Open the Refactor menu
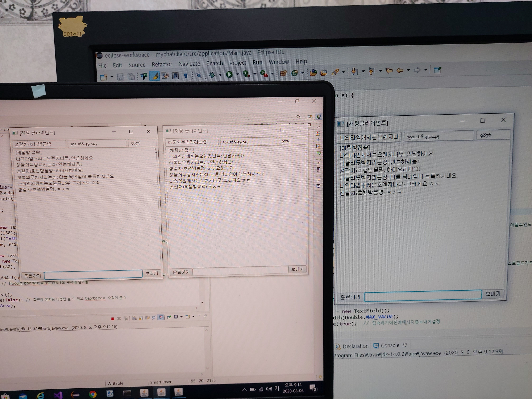This screenshot has height=399, width=532. (x=162, y=65)
